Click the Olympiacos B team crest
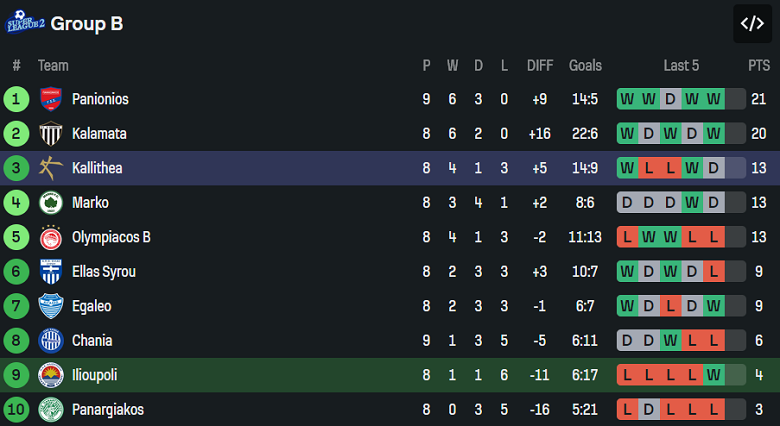Image resolution: width=780 pixels, height=426 pixels. (51, 238)
